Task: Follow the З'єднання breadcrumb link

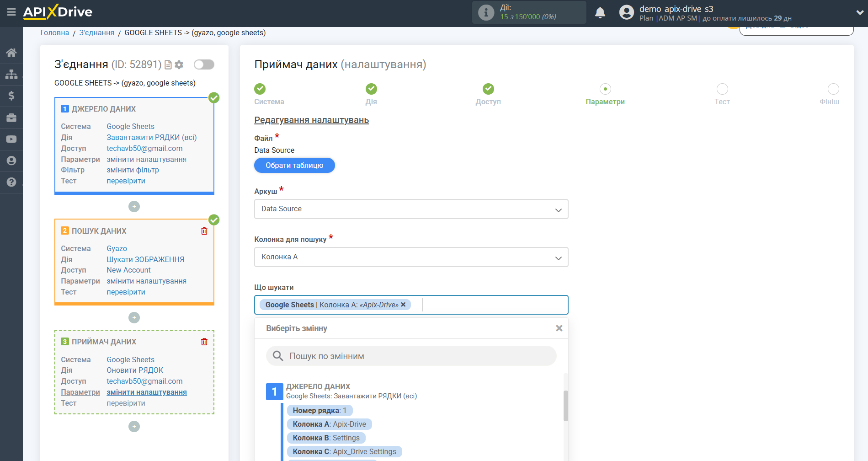Action: (x=96, y=33)
